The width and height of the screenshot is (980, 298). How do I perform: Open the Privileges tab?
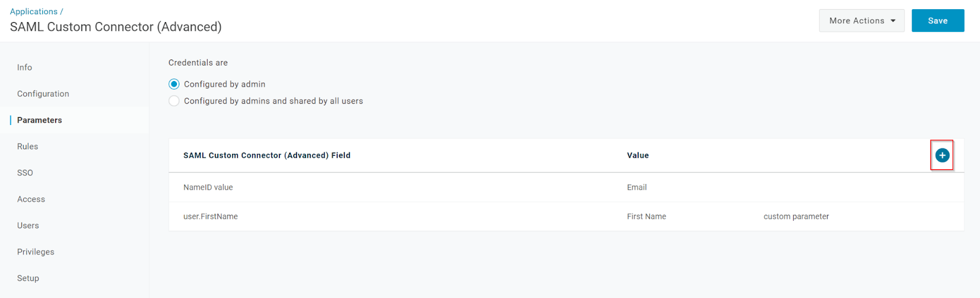click(36, 252)
